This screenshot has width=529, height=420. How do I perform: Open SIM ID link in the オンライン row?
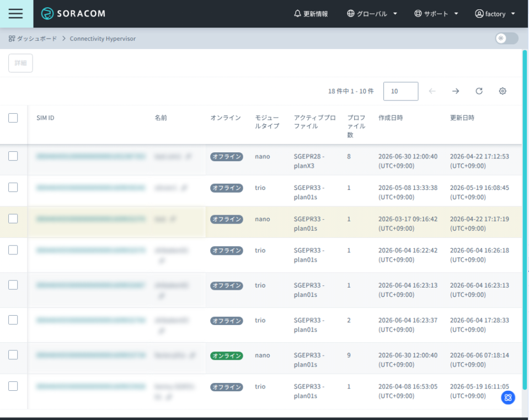[x=91, y=355]
